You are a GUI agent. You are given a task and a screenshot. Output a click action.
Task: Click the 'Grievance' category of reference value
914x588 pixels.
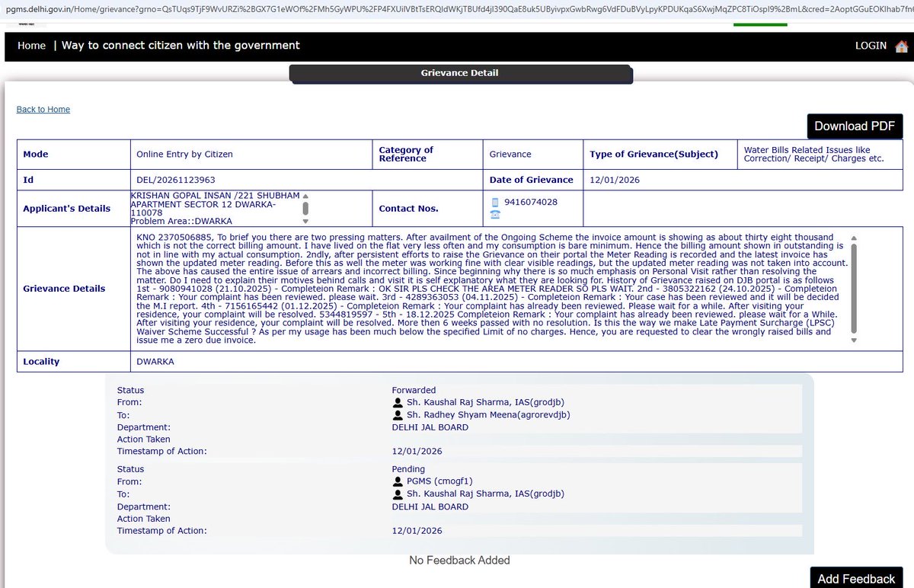click(x=510, y=154)
